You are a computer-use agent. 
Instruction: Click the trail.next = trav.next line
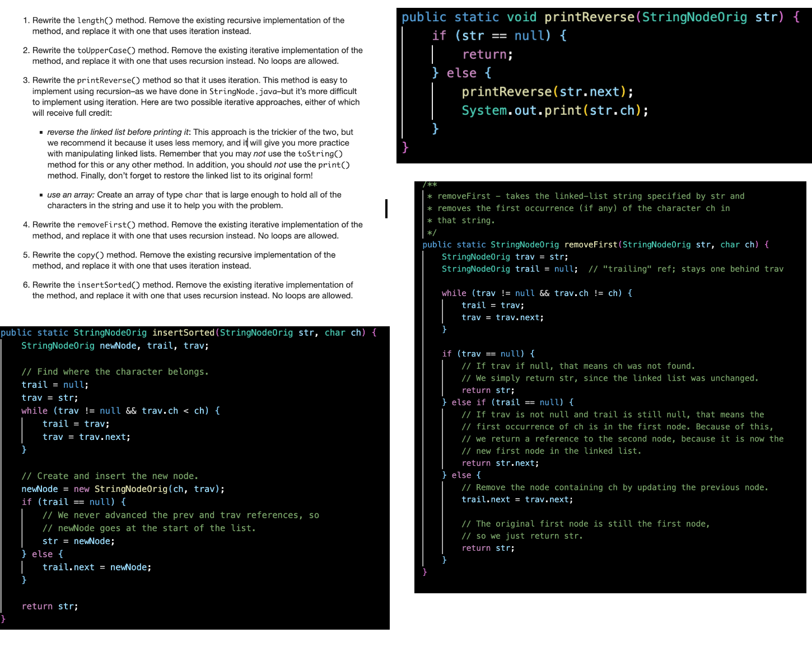pos(517,499)
